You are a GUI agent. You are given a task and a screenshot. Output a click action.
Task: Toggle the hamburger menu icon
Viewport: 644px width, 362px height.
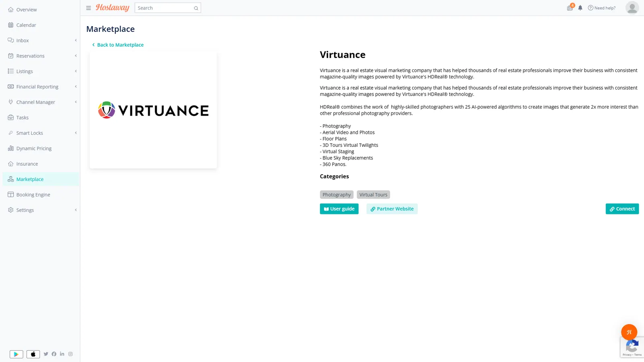click(x=89, y=8)
